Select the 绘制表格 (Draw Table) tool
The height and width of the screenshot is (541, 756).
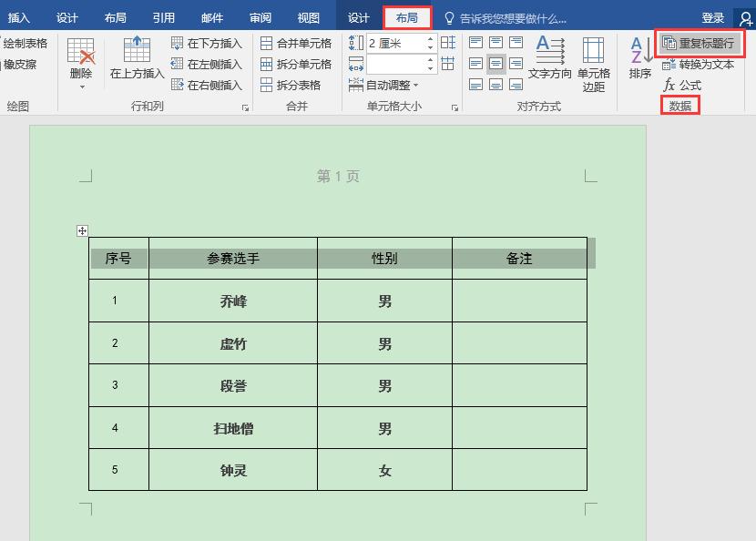[26, 44]
